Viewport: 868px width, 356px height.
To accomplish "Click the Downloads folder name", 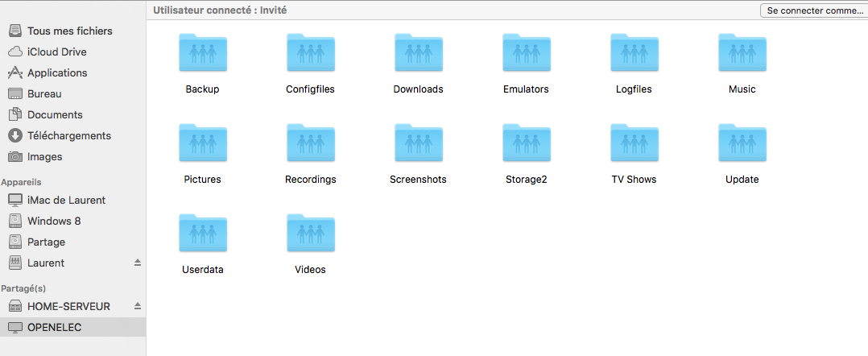I will point(419,89).
